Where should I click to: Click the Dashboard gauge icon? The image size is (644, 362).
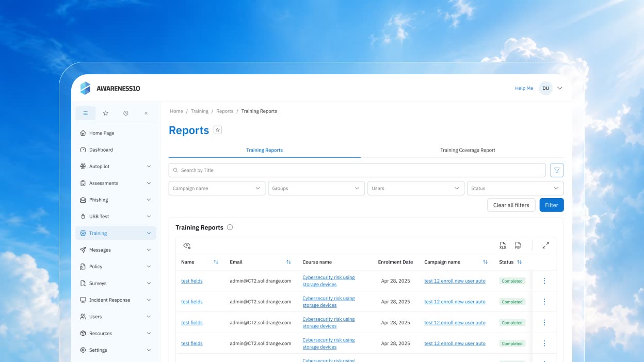tap(83, 150)
